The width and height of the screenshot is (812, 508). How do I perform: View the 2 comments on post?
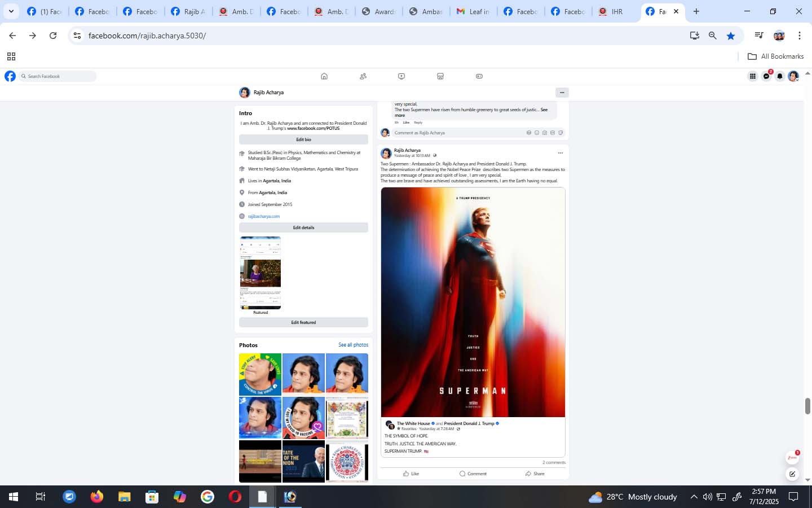pyautogui.click(x=554, y=462)
